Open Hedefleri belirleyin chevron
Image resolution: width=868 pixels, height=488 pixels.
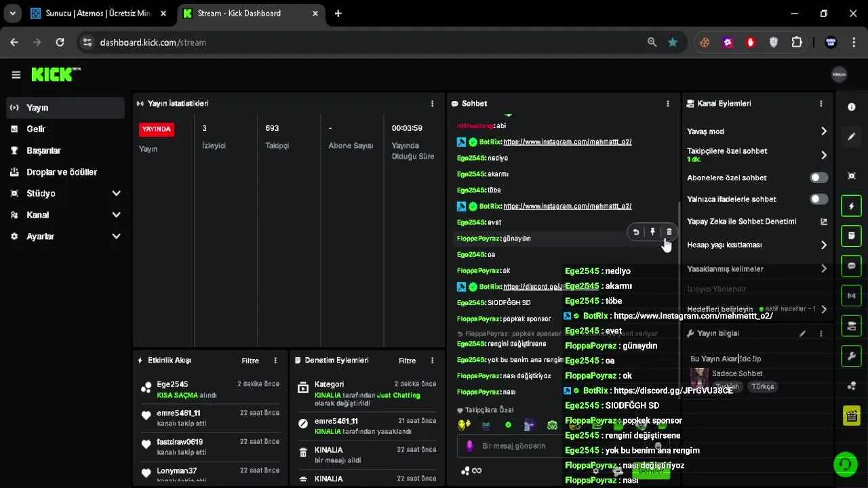point(824,309)
